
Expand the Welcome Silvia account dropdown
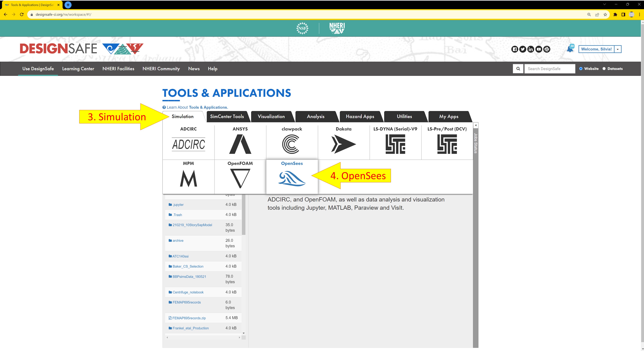click(x=617, y=49)
